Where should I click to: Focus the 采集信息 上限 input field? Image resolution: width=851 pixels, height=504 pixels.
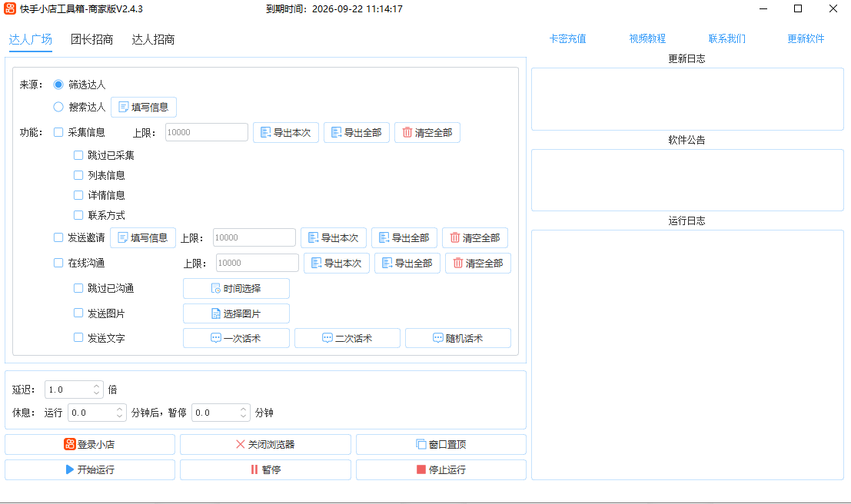[x=207, y=132]
